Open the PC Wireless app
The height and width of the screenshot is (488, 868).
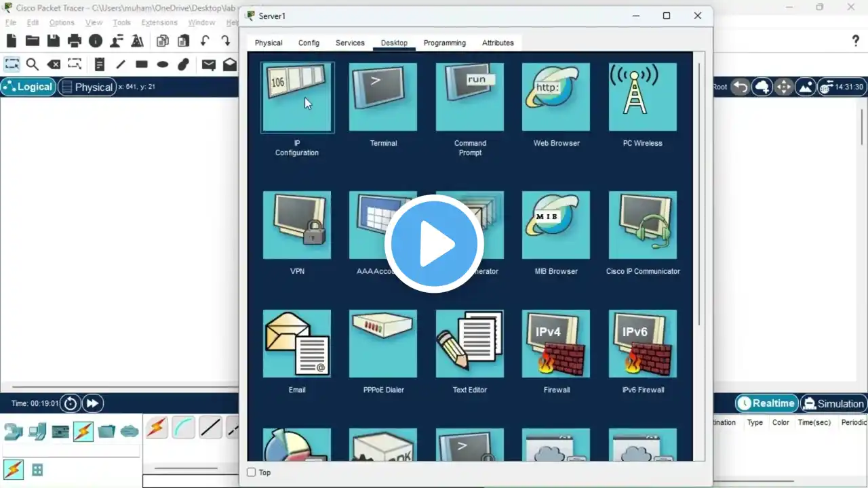643,97
